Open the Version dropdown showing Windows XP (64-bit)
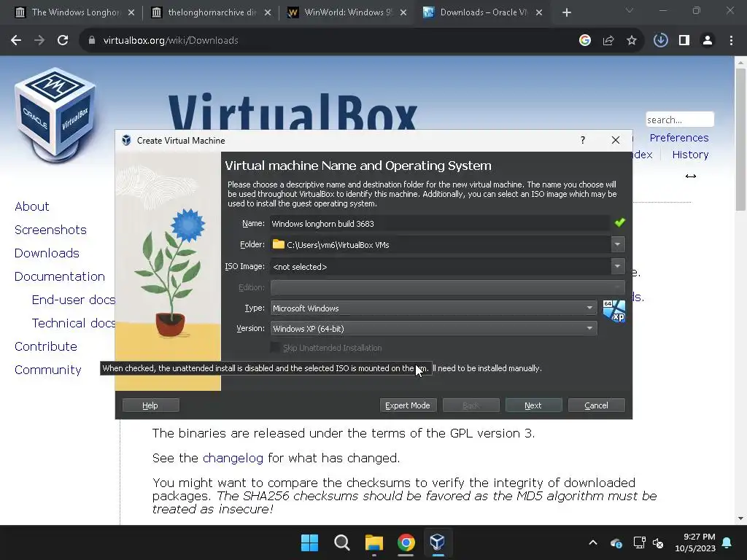747x560 pixels. pyautogui.click(x=433, y=329)
